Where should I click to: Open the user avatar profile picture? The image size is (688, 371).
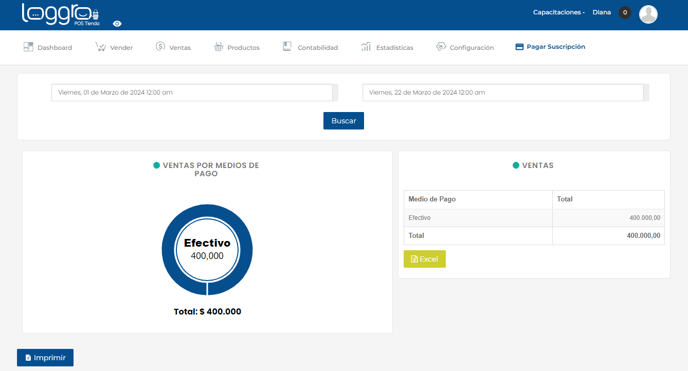click(648, 14)
